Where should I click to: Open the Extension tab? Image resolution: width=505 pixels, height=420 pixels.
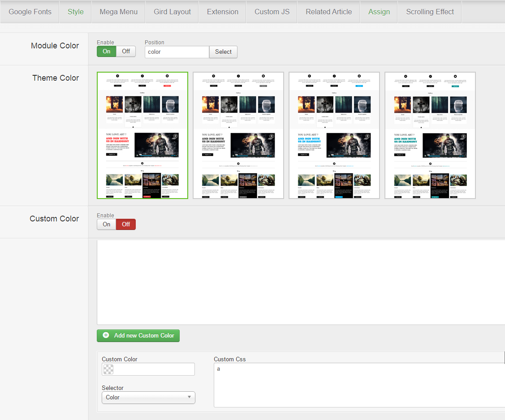pos(223,12)
